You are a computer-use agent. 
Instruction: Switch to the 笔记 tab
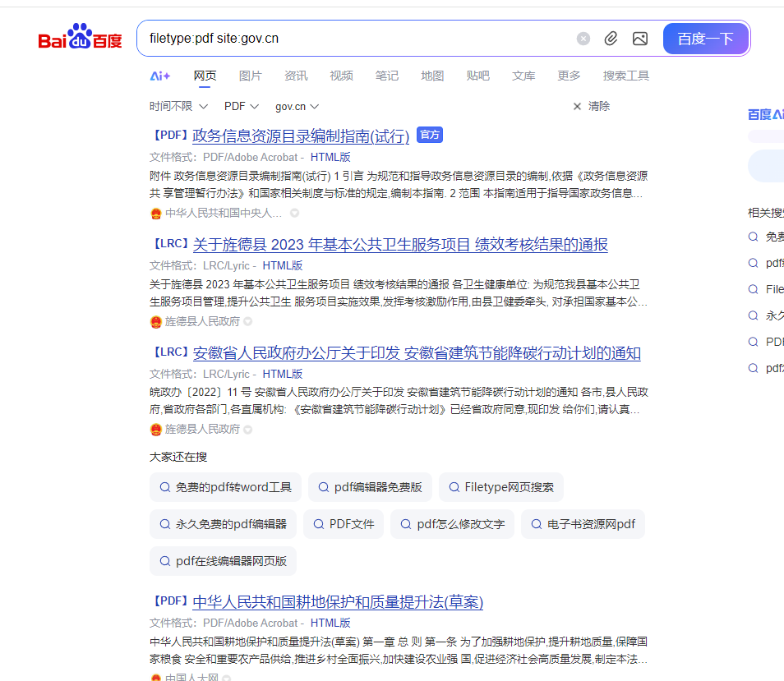(387, 76)
